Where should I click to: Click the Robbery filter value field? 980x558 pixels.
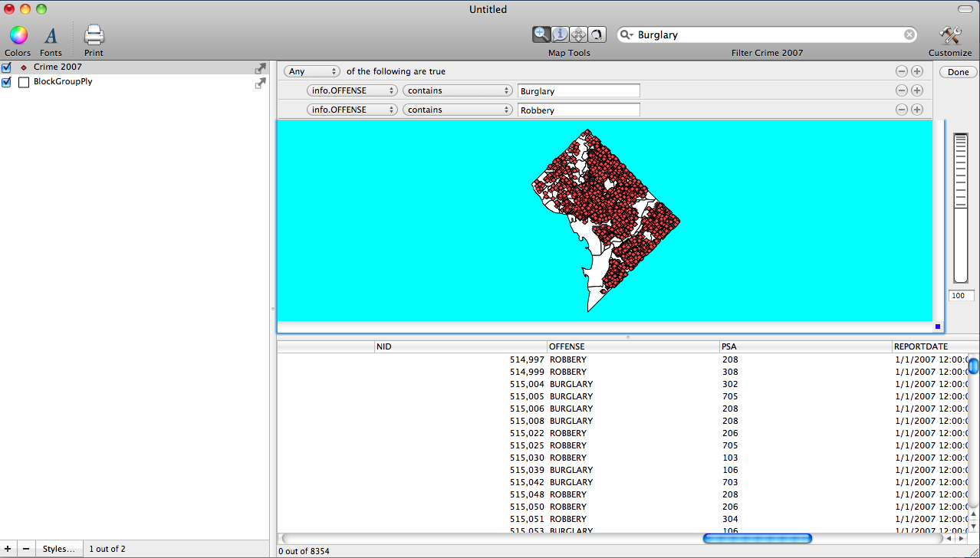(x=578, y=110)
